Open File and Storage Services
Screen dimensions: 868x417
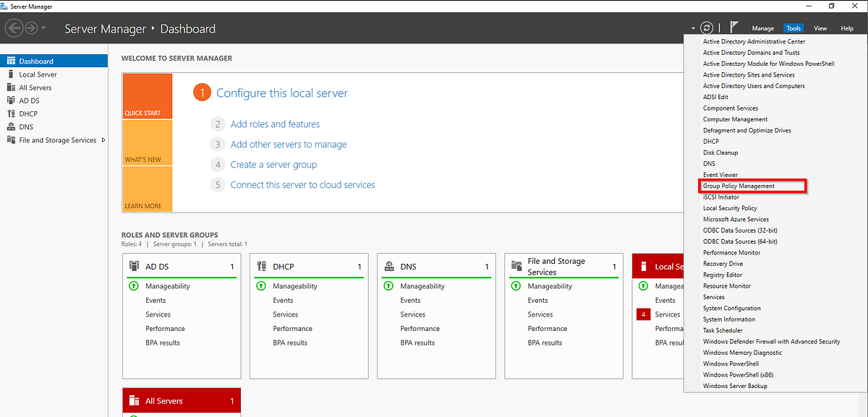[x=55, y=139]
